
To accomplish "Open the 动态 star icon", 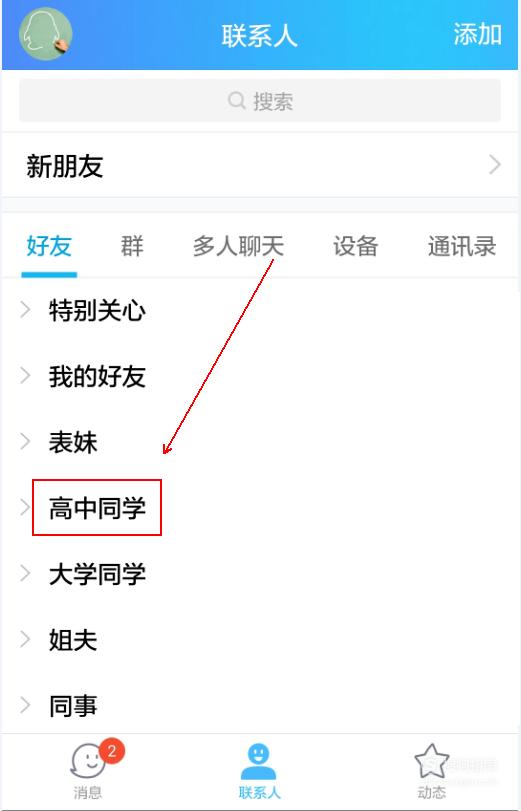I will pyautogui.click(x=431, y=761).
